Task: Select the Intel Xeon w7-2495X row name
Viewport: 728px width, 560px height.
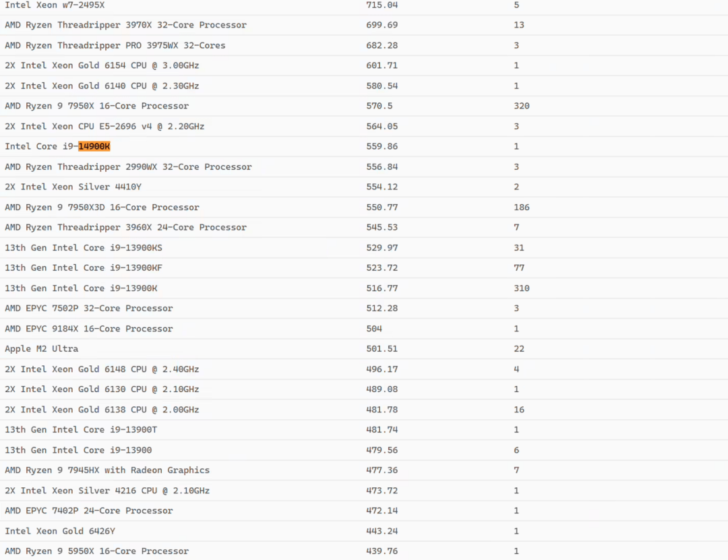Action: (55, 5)
